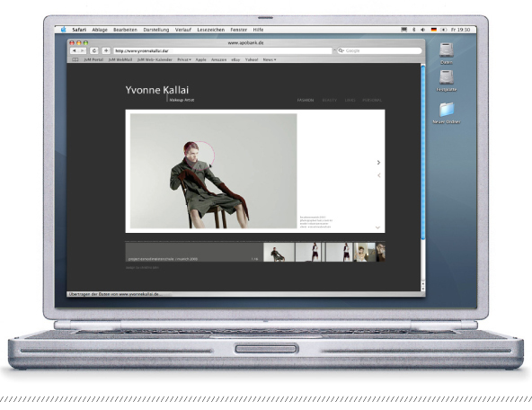Click the reload page button
This screenshot has height=410, width=532.
[94, 50]
